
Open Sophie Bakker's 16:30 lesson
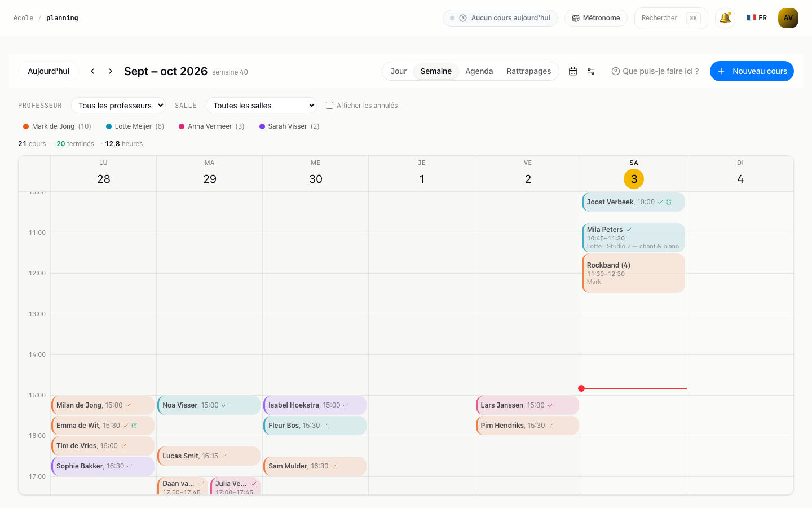tap(103, 466)
